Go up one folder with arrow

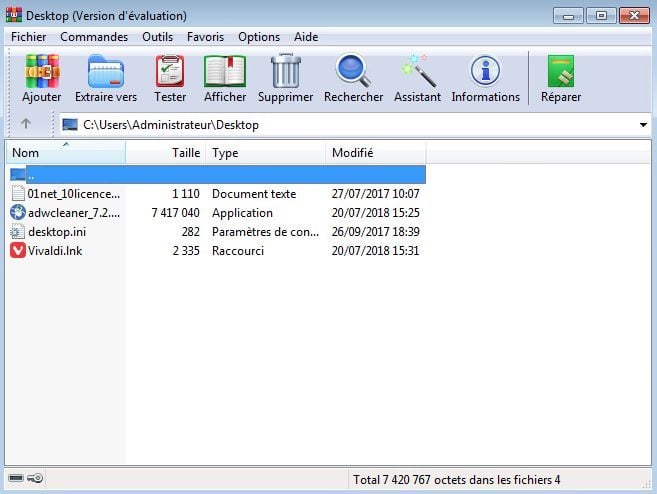click(26, 124)
